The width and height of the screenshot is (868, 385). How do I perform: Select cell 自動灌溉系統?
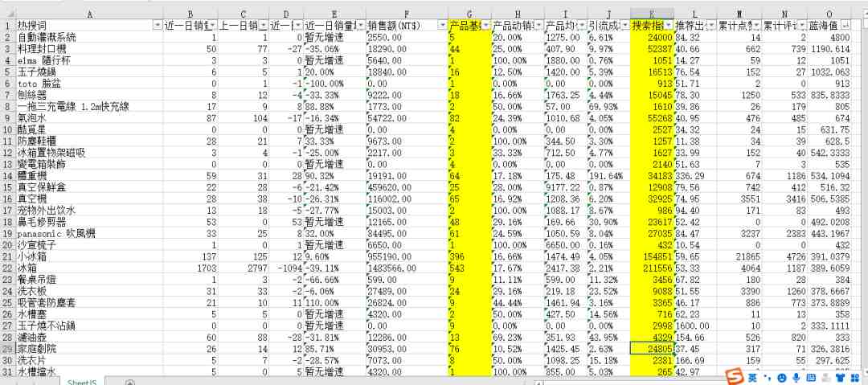[89, 37]
